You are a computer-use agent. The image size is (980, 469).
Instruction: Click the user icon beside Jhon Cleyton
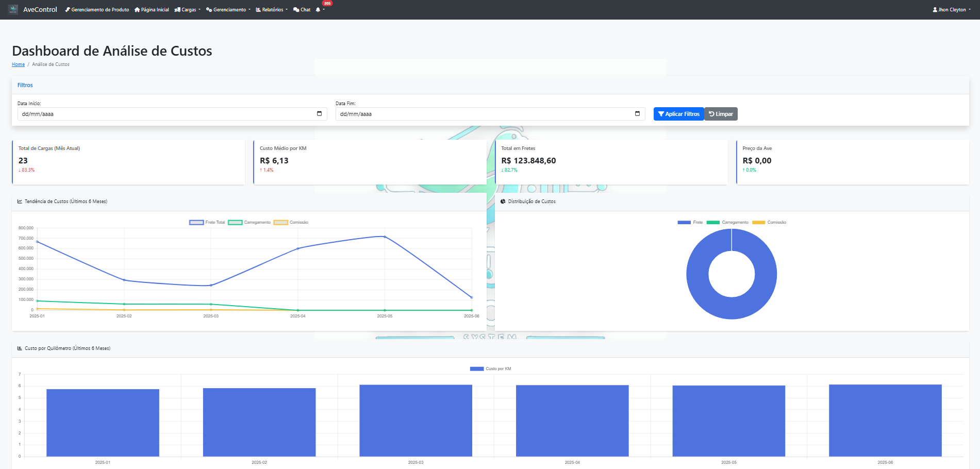point(935,10)
